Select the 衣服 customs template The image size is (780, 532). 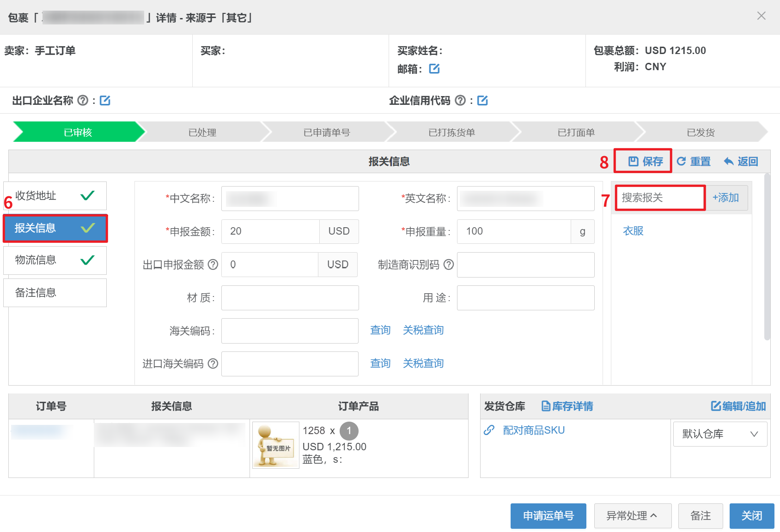point(633,231)
